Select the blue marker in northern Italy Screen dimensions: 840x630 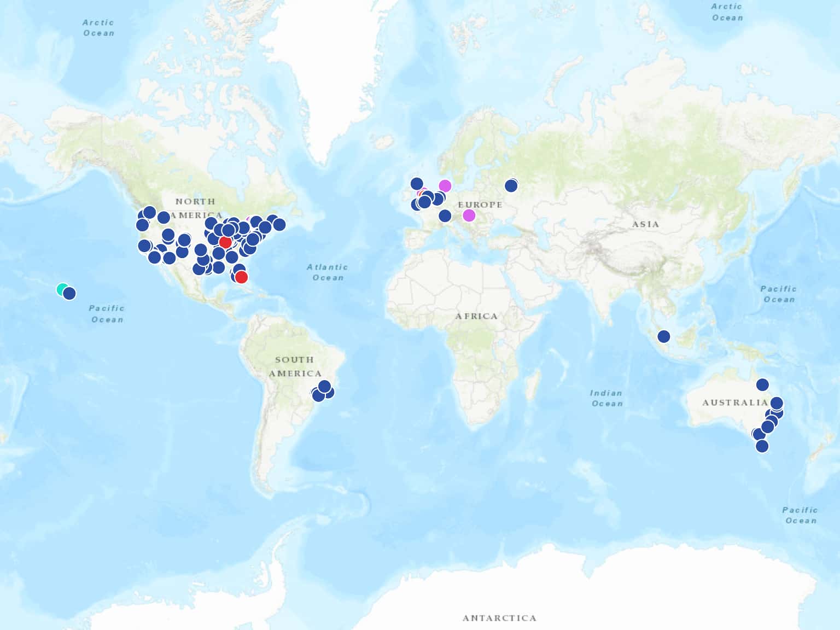[x=445, y=216]
